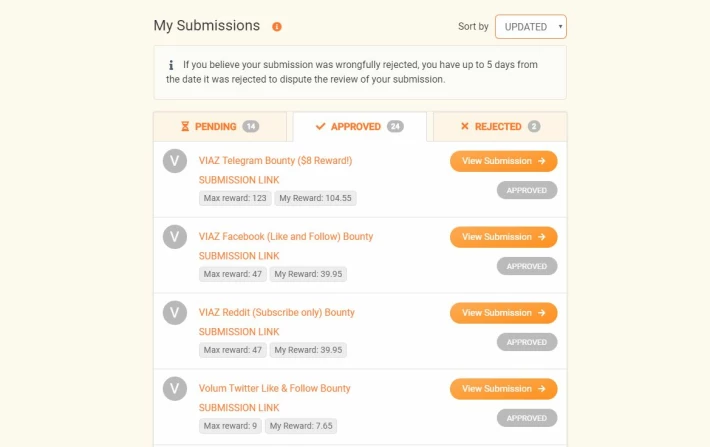Click the VIAZ Reddit Bounty avatar icon
Screen dimensions: 710x447
click(175, 313)
